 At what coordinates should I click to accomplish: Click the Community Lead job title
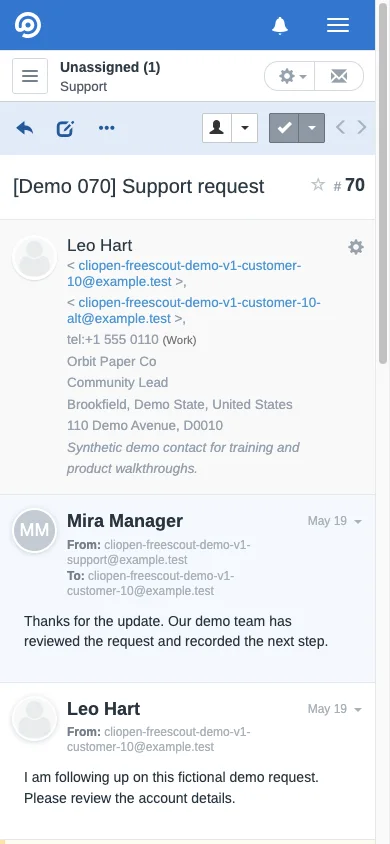click(118, 383)
